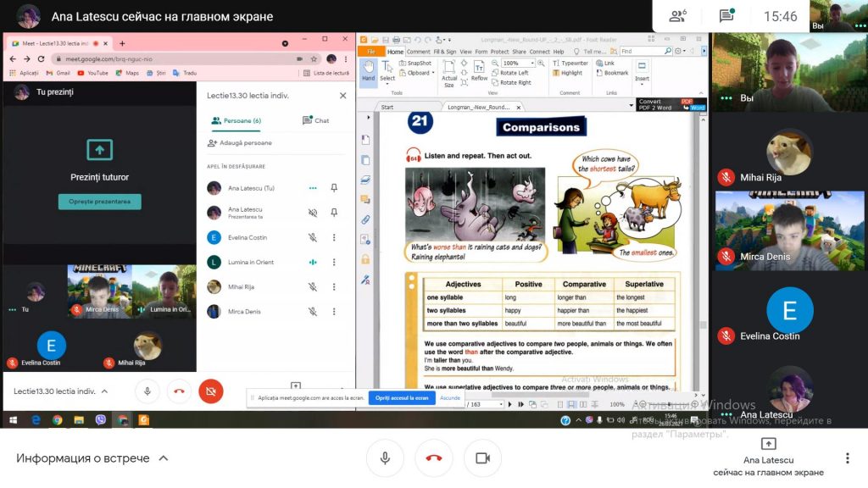868x488 pixels.
Task: Open the Comment ribbon tab
Action: pyautogui.click(x=418, y=52)
